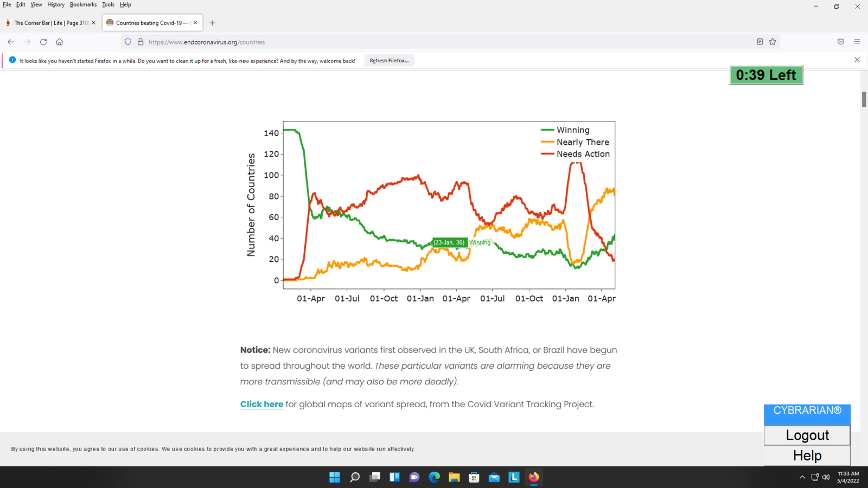Image resolution: width=868 pixels, height=488 pixels.
Task: Open the Firefox home page
Action: pyautogui.click(x=60, y=42)
